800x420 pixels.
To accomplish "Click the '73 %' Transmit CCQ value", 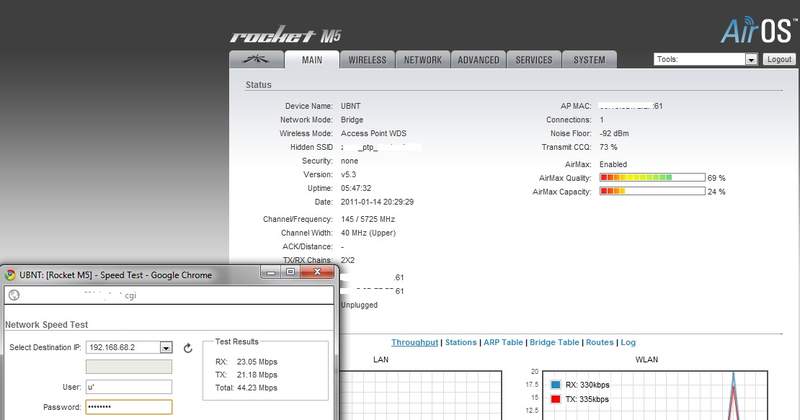I will [x=608, y=147].
